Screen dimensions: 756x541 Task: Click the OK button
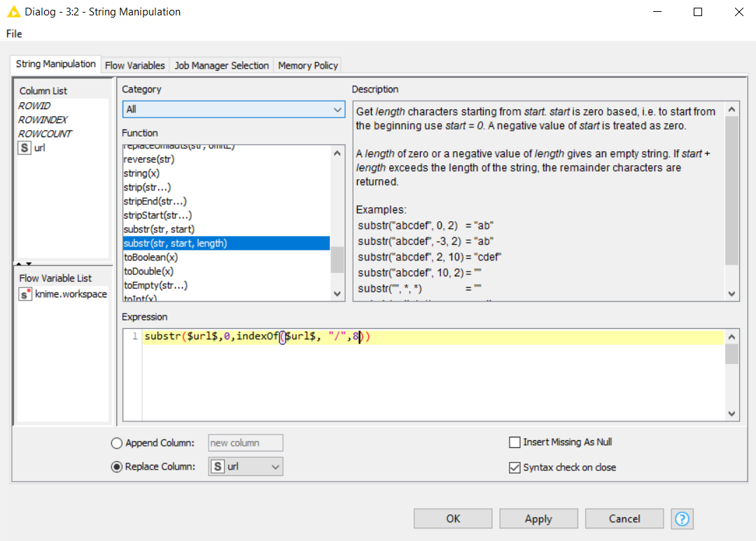pyautogui.click(x=453, y=519)
